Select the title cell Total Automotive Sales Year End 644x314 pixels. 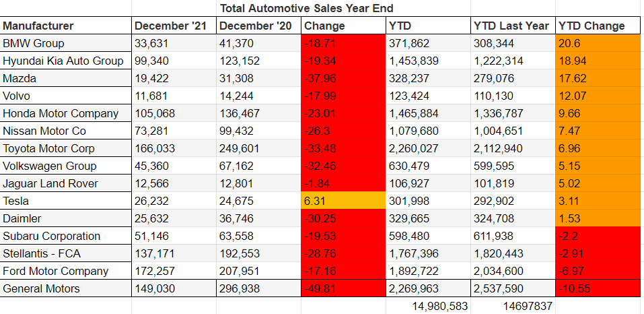306,9
